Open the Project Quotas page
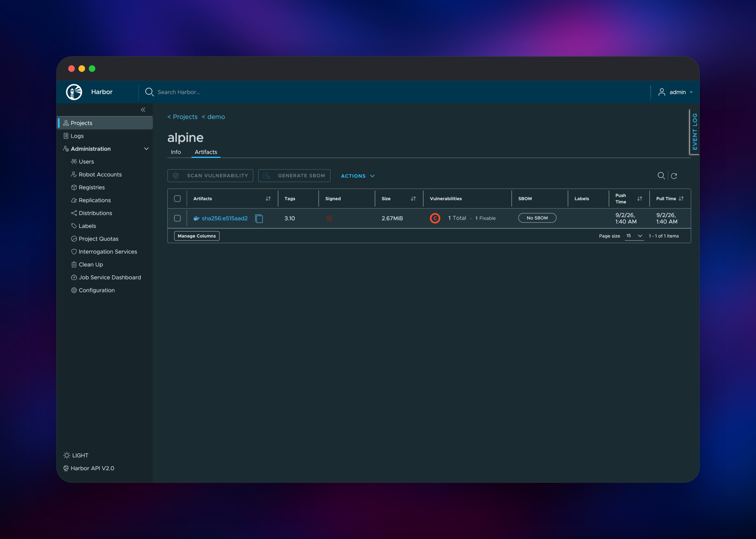 99,239
